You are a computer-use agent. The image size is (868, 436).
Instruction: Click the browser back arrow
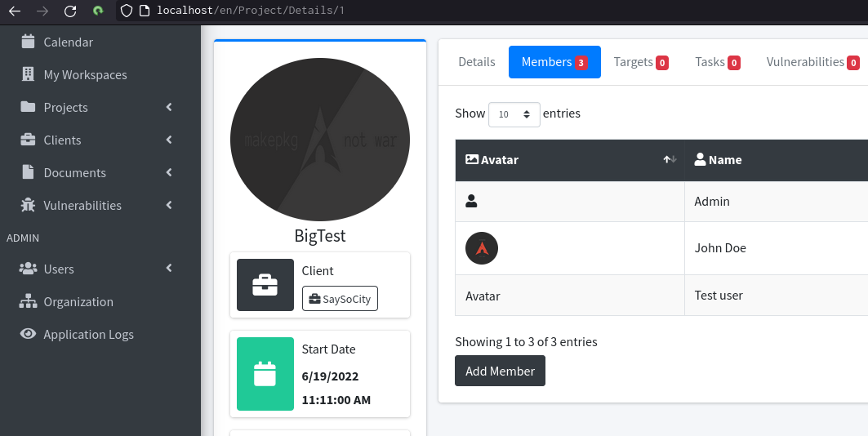pyautogui.click(x=15, y=11)
